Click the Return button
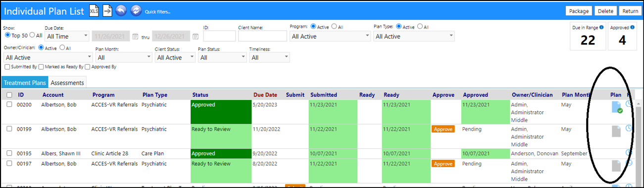Screen dimensions: 644x188 click(630, 11)
